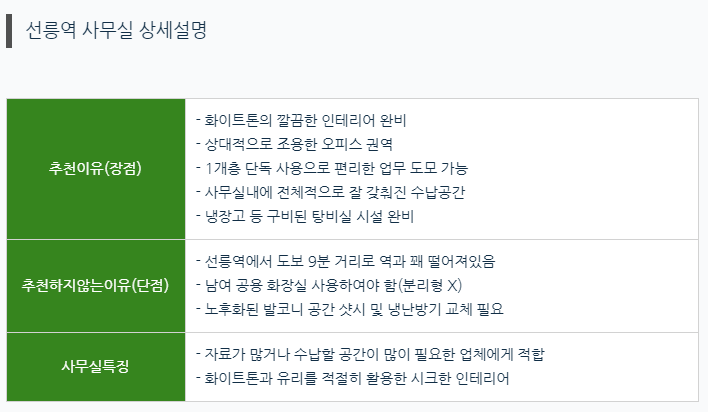Image resolution: width=708 pixels, height=412 pixels.
Task: Select the line 화이트톤과 유리를 적절히 활용한
Action: pyautogui.click(x=306, y=379)
